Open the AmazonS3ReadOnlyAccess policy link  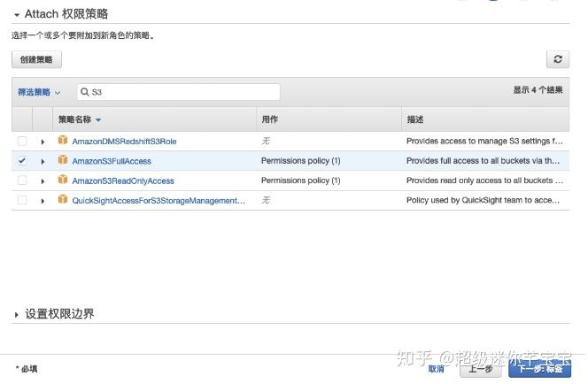pyautogui.click(x=123, y=181)
